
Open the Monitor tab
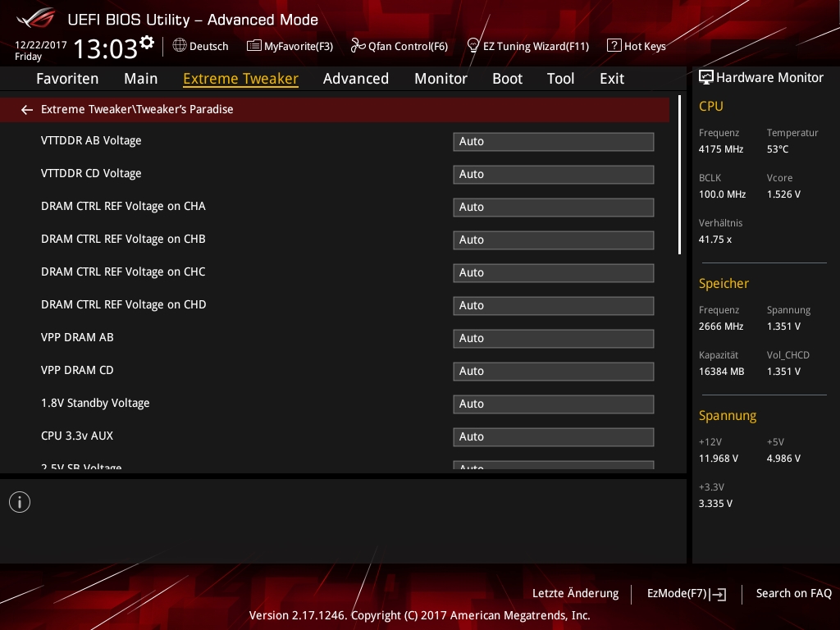tap(441, 79)
